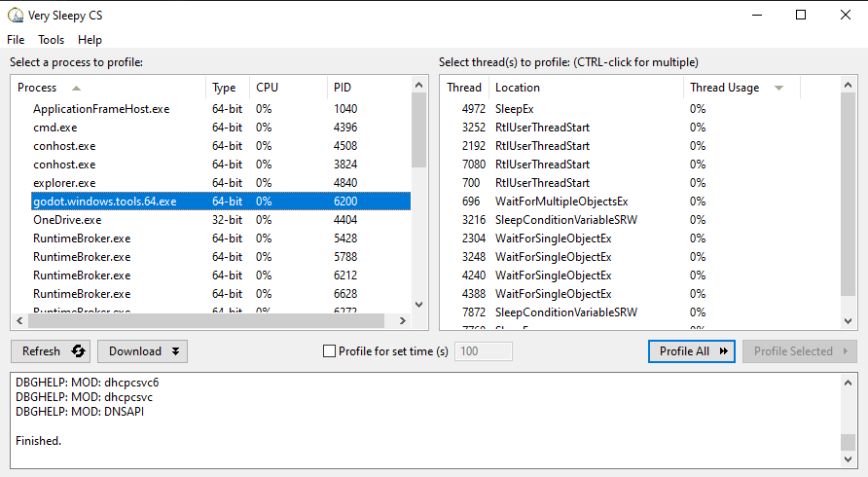Click the log output panel scrollbar down arrow
868x477 pixels.
(x=850, y=460)
